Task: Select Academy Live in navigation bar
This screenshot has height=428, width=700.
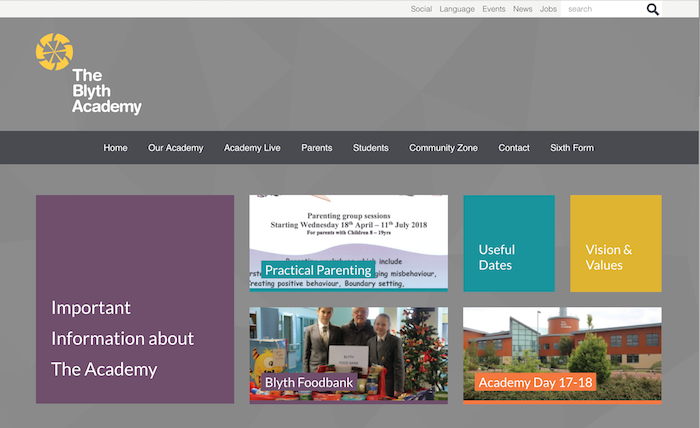Action: point(252,148)
